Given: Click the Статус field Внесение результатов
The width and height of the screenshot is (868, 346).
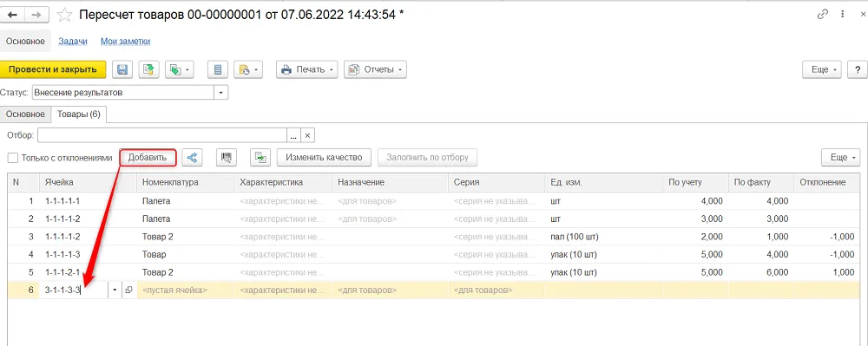Looking at the screenshot, I should tap(123, 93).
